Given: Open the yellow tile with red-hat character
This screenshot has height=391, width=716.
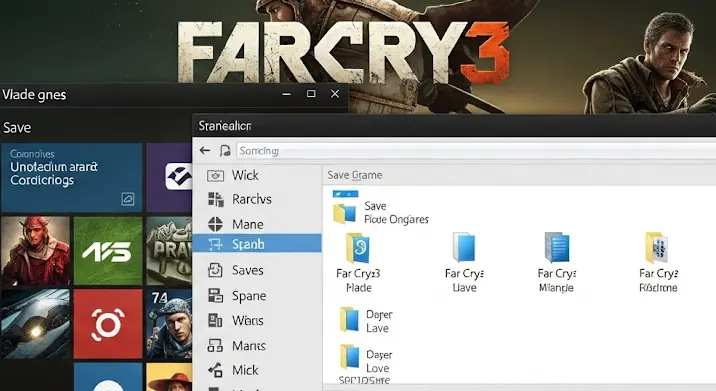Looking at the screenshot, I should pos(169,377).
